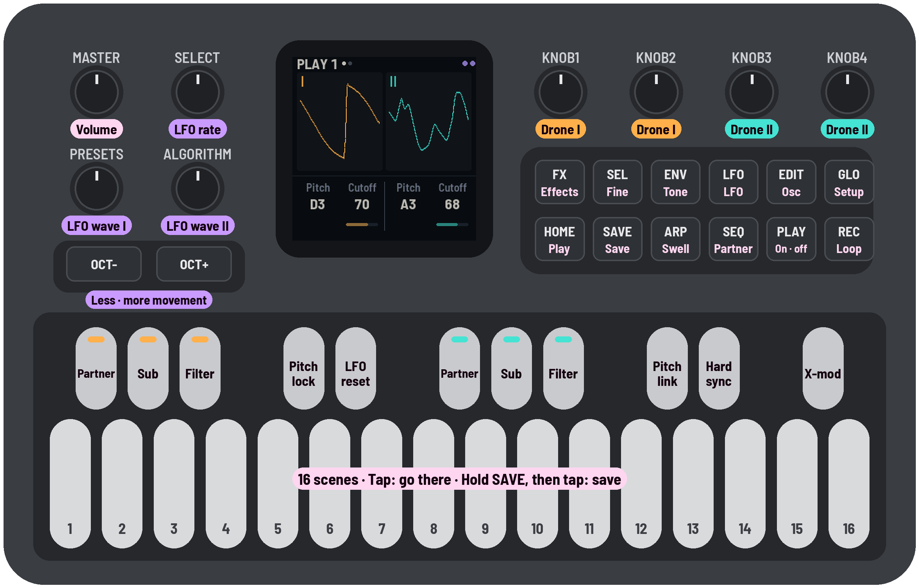Viewport: 919px width, 588px height.
Task: Click the teal Cutoff level bar
Action: point(452,224)
